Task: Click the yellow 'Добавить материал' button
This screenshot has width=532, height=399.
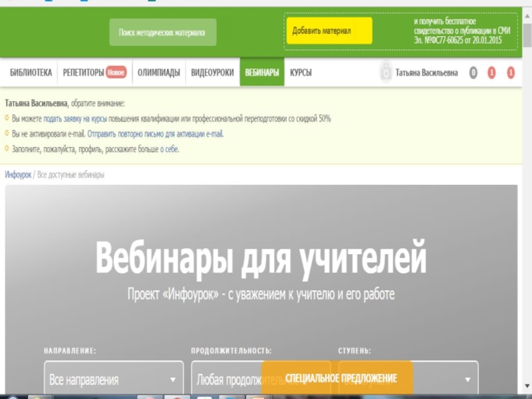Action: point(329,31)
